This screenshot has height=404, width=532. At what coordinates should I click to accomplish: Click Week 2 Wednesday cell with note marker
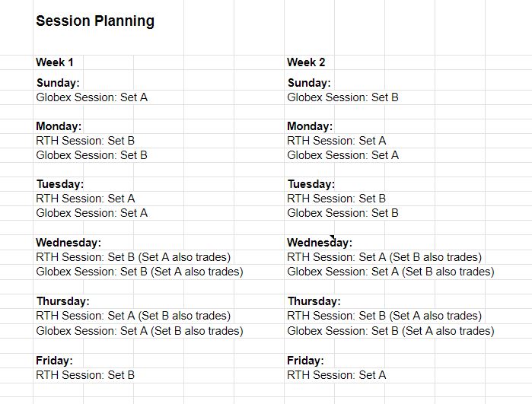coord(320,243)
